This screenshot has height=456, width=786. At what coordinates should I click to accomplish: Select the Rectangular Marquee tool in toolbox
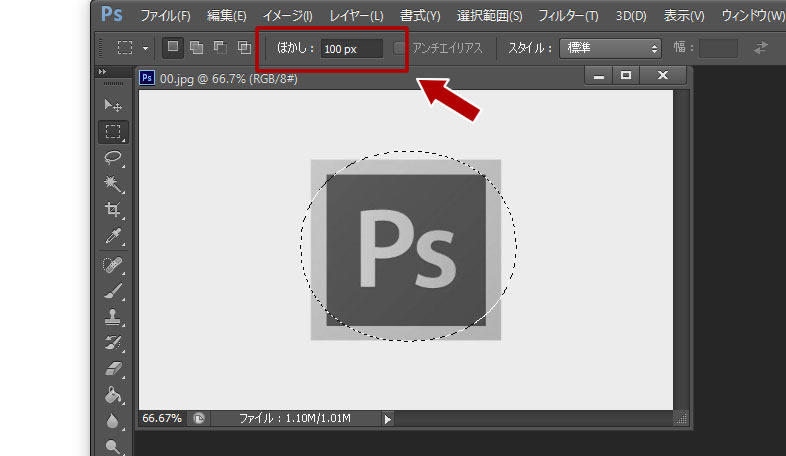(113, 132)
